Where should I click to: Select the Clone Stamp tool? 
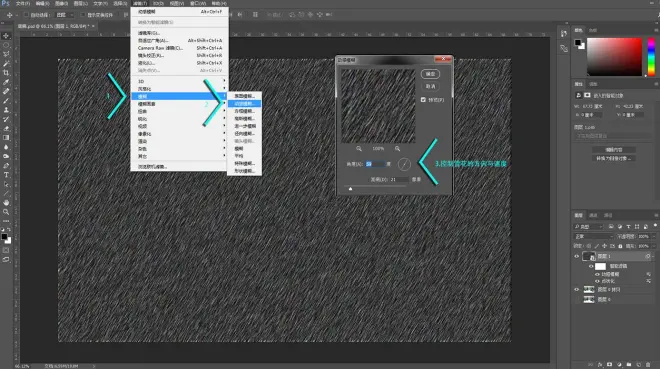click(x=6, y=110)
